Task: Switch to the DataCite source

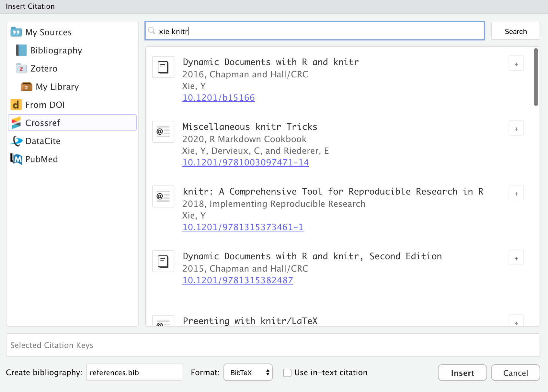Action: pos(43,141)
